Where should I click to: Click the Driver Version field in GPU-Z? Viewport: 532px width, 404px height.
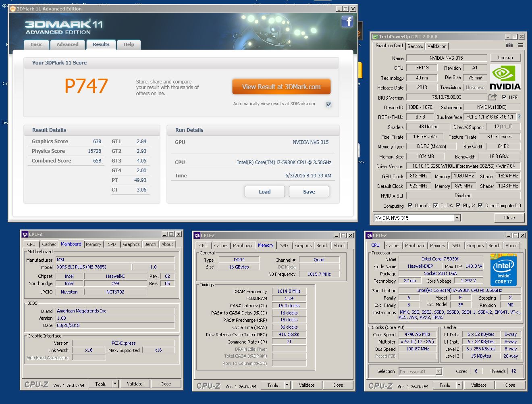click(463, 166)
